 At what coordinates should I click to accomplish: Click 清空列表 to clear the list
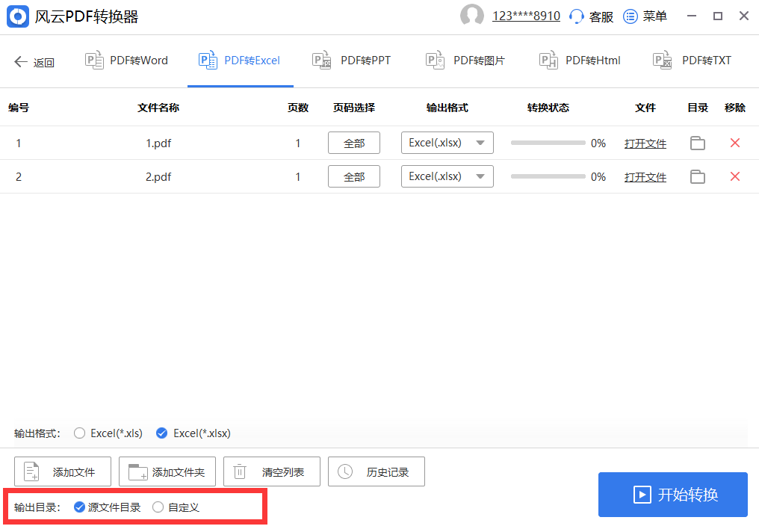(x=272, y=471)
